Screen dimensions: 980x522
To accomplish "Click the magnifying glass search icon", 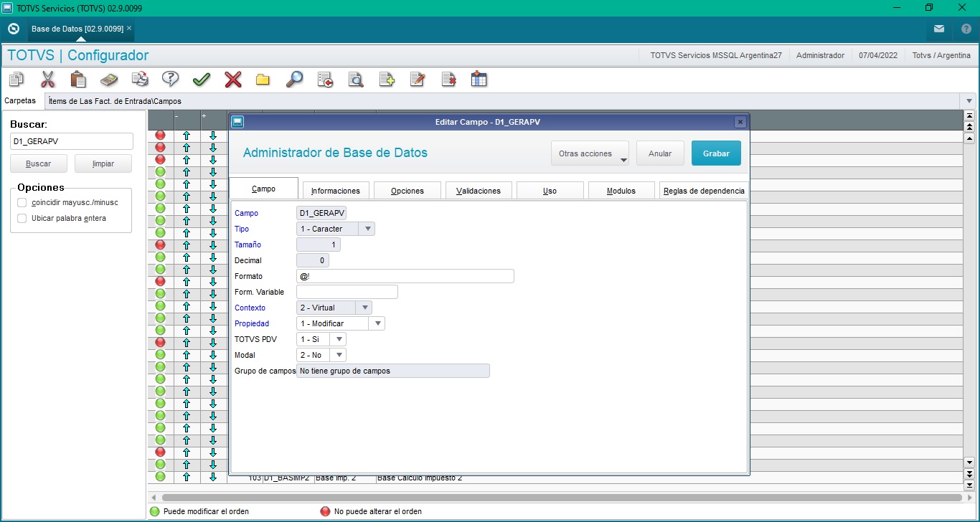I will (294, 79).
